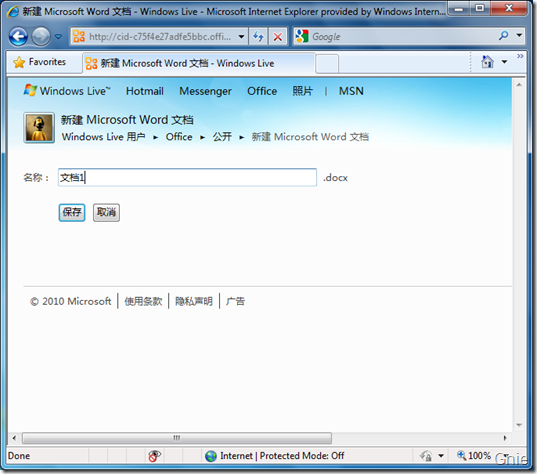
Task: Maximize the Internet Explorer window
Action: point(480,8)
